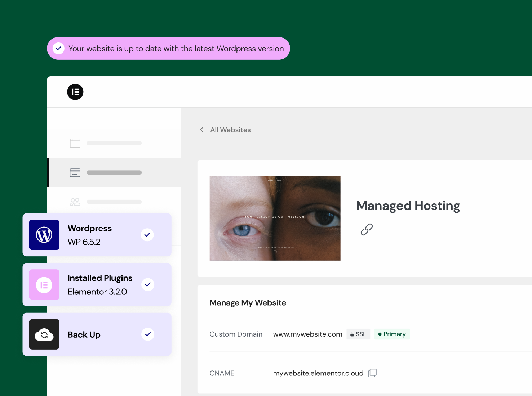Open the website preview thumbnail

275,219
